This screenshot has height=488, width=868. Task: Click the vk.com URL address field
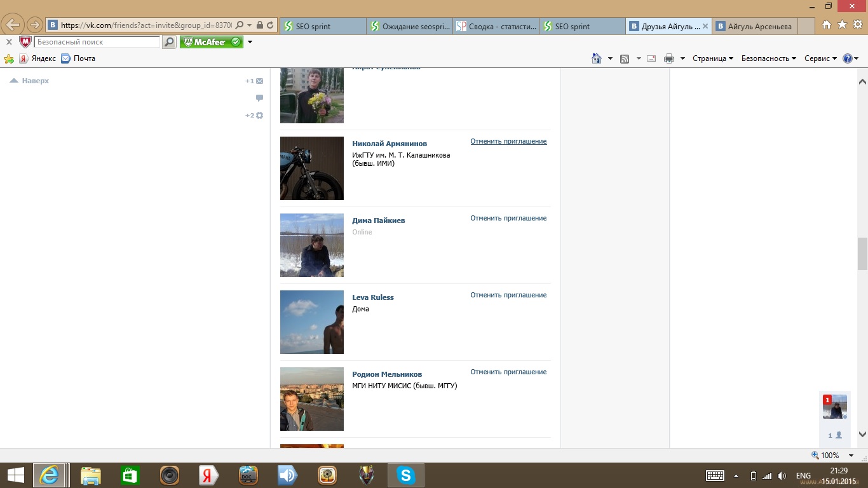coord(146,25)
